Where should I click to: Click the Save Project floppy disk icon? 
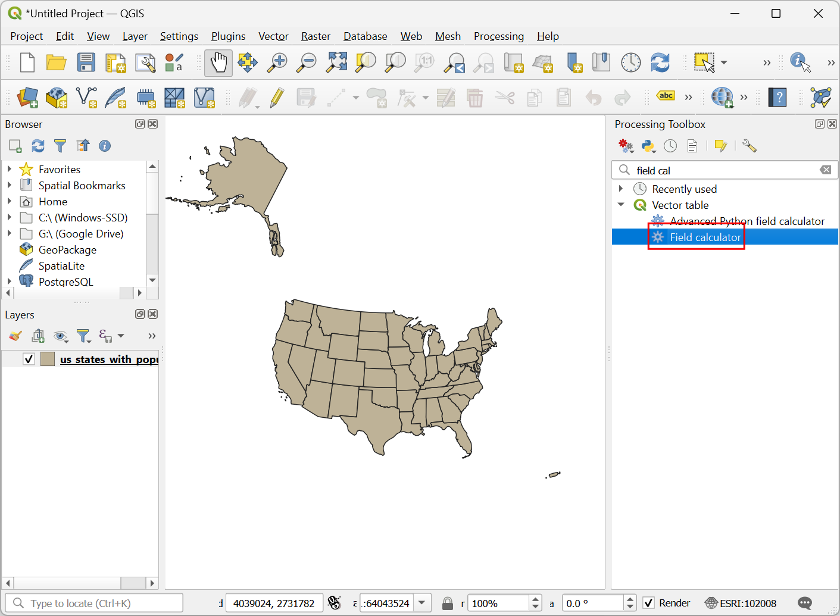pyautogui.click(x=86, y=62)
